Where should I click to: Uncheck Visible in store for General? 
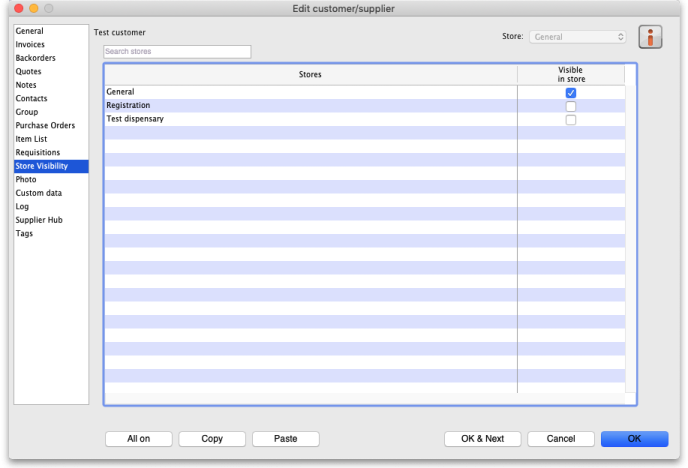[571, 93]
